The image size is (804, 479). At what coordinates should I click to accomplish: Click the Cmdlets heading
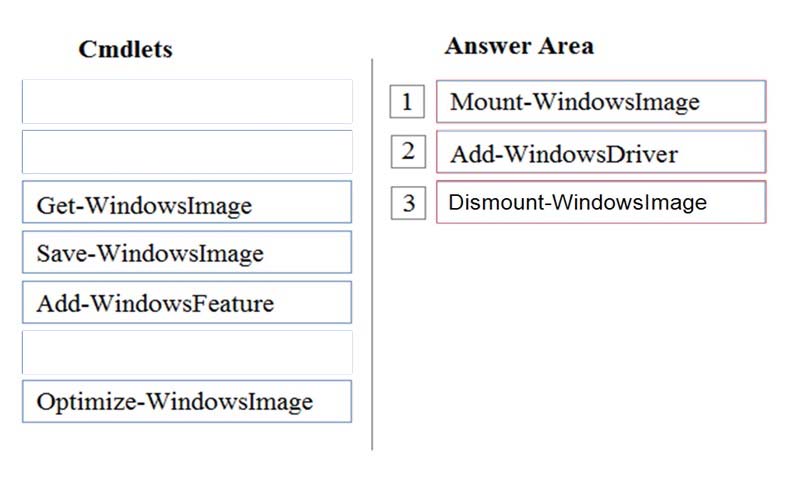[126, 49]
